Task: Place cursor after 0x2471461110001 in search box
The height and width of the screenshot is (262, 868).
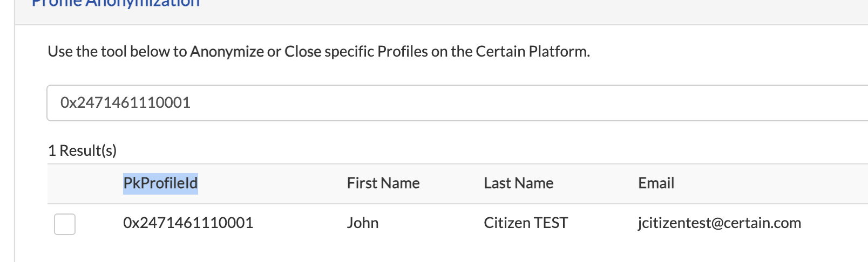Action: pyautogui.click(x=192, y=103)
